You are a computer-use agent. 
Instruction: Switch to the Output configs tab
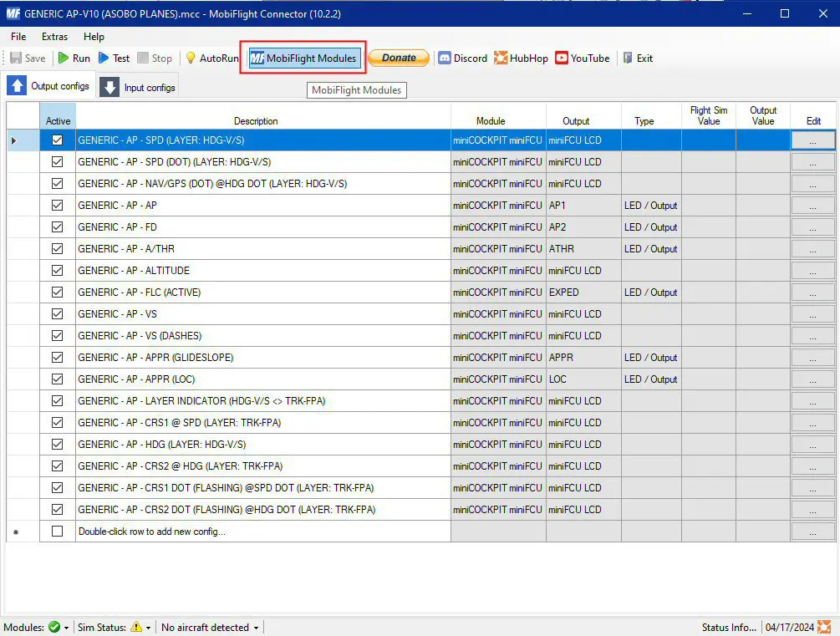click(x=50, y=86)
